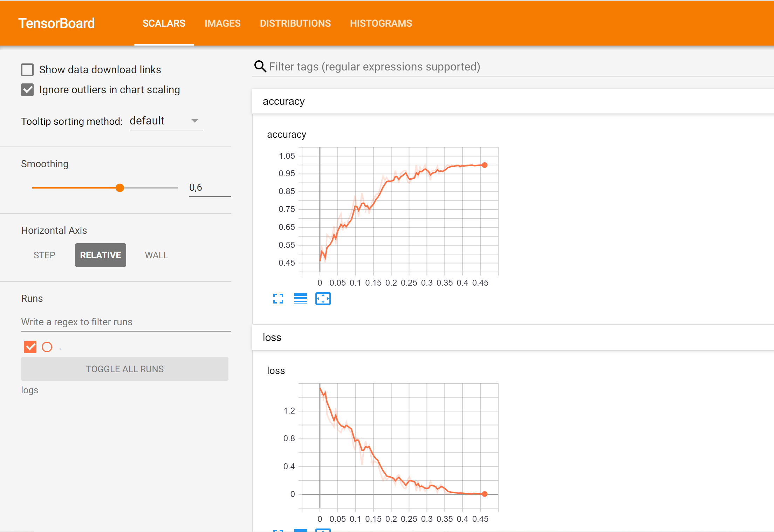Click the run color circle
This screenshot has height=532, width=774.
pyautogui.click(x=47, y=347)
